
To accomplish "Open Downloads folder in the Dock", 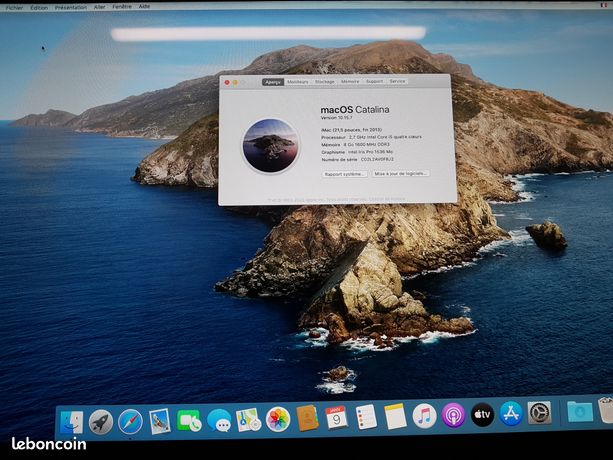I will point(580,411).
